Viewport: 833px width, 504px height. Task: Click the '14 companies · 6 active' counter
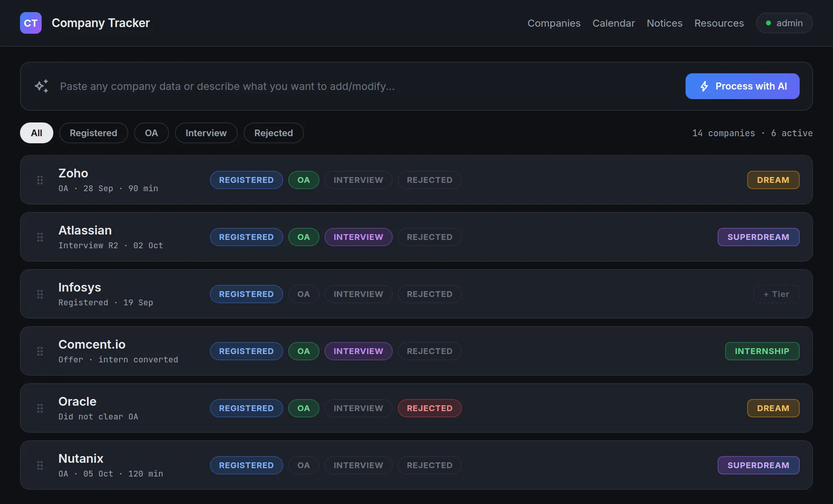pyautogui.click(x=752, y=133)
